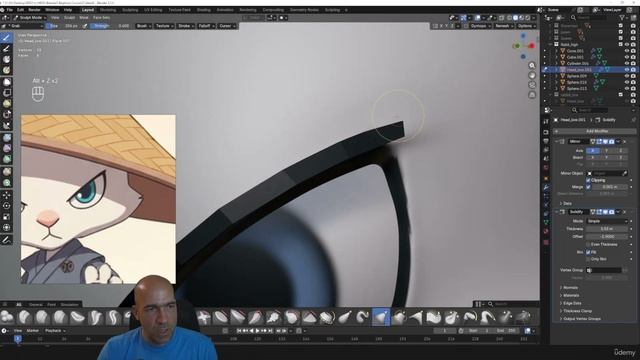Open the Sculpt Mode dropdown
Image resolution: width=640 pixels, height=360 pixels.
[30, 18]
